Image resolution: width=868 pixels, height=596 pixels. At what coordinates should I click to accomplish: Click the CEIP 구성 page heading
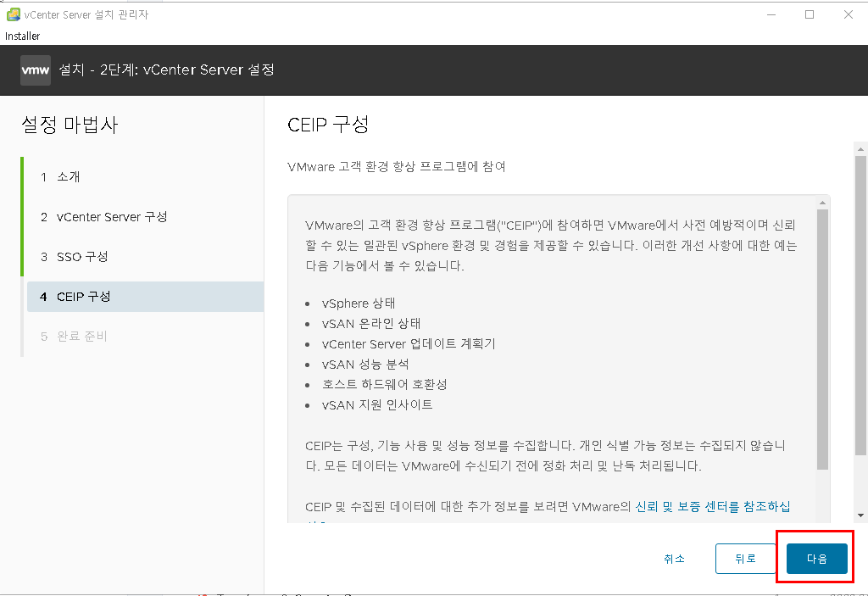point(328,125)
